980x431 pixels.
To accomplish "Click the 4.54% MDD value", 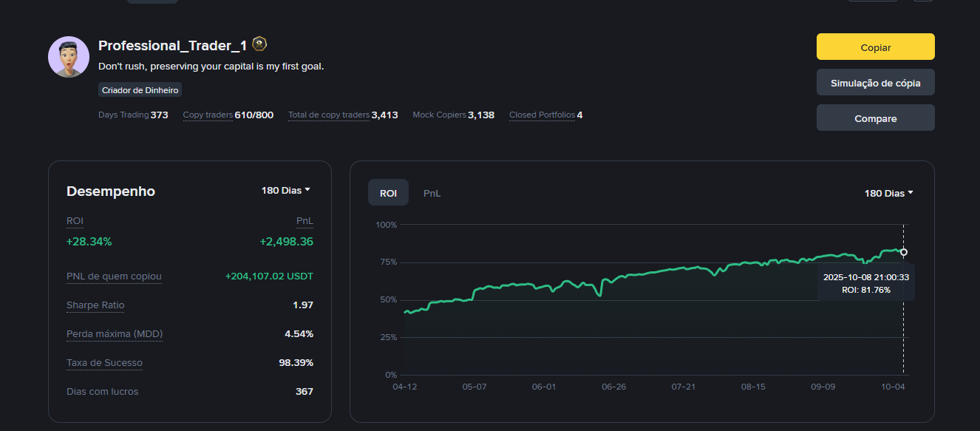I will coord(299,334).
